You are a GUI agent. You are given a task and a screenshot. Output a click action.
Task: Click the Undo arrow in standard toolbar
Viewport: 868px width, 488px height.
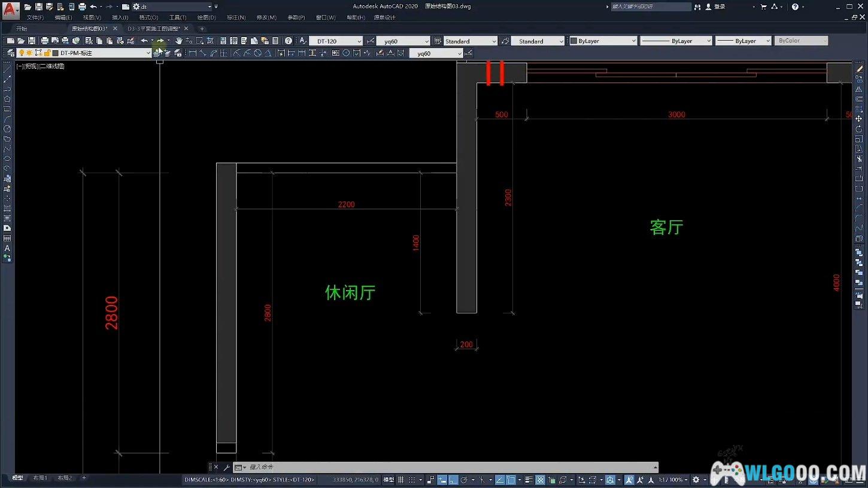(x=144, y=41)
